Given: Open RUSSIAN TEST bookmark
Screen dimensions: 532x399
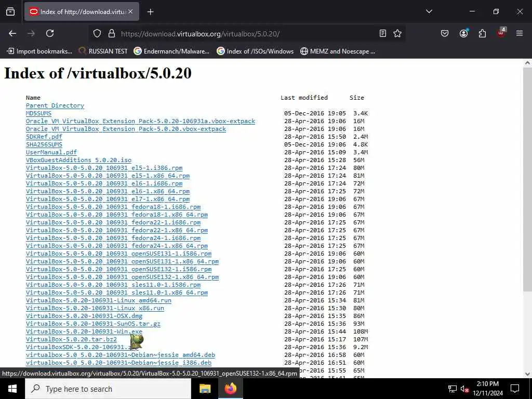Looking at the screenshot, I should [x=103, y=51].
